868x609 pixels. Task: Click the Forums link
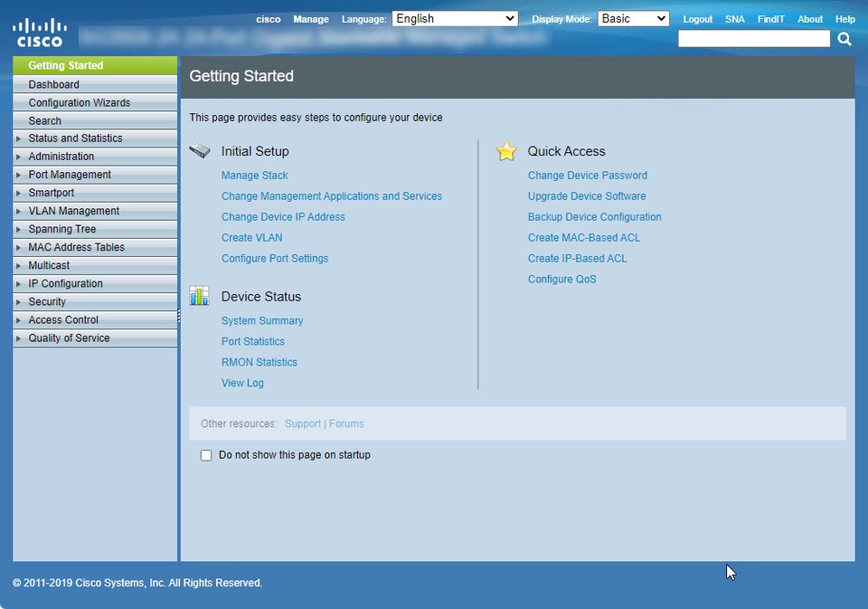[346, 423]
